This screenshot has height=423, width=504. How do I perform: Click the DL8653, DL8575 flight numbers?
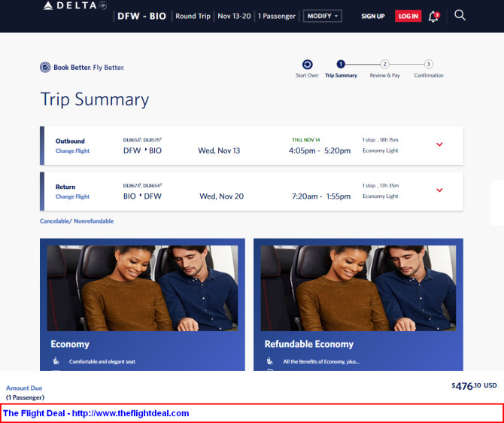(142, 139)
